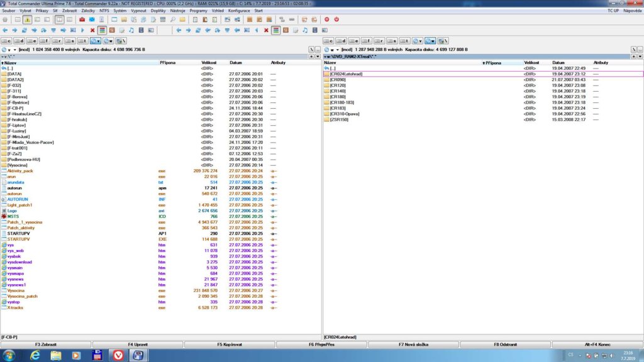Open right panel directory history dropdown arrow
644x362 pixels.
pos(640,56)
